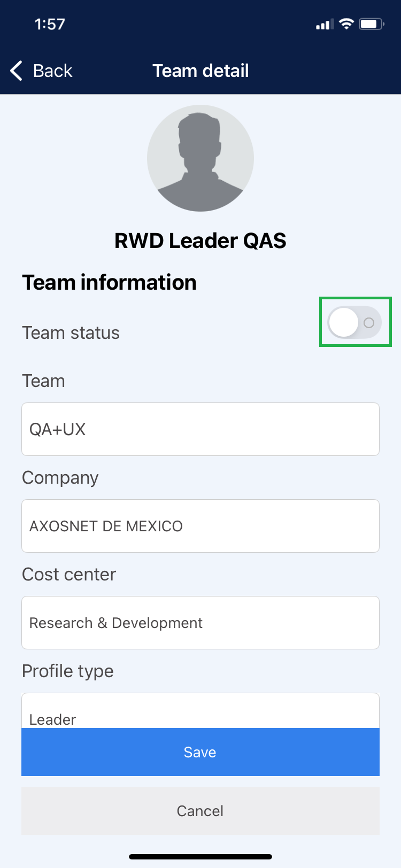Tap the RWD Leader QAS name

tap(200, 241)
